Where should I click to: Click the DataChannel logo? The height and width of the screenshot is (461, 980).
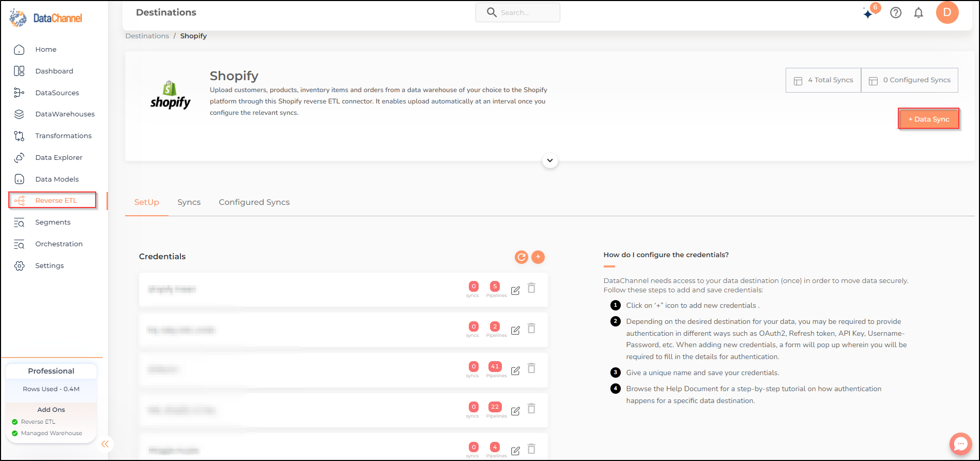[46, 18]
